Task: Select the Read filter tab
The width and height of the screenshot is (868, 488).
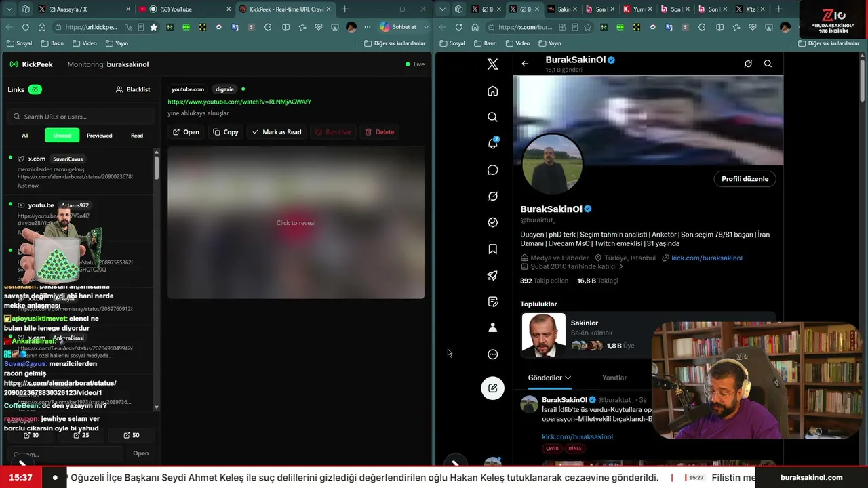Action: 137,136
